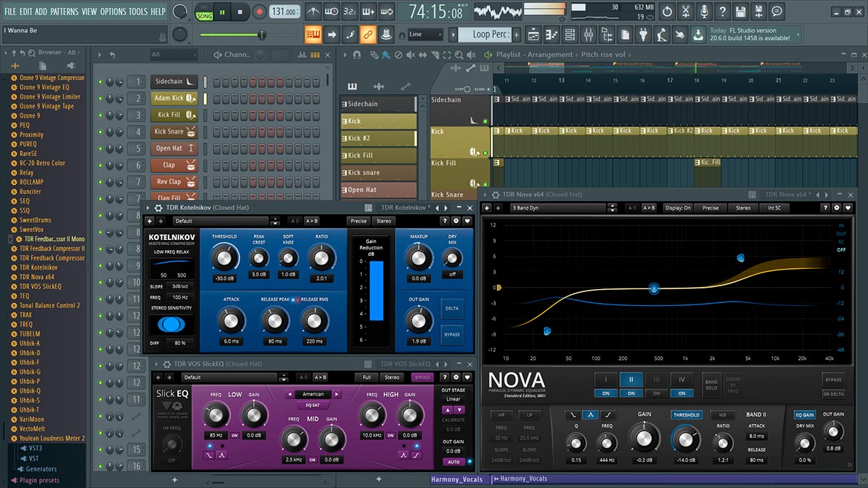Click the undo history icon
This screenshot has width=868, height=488.
pos(667,12)
